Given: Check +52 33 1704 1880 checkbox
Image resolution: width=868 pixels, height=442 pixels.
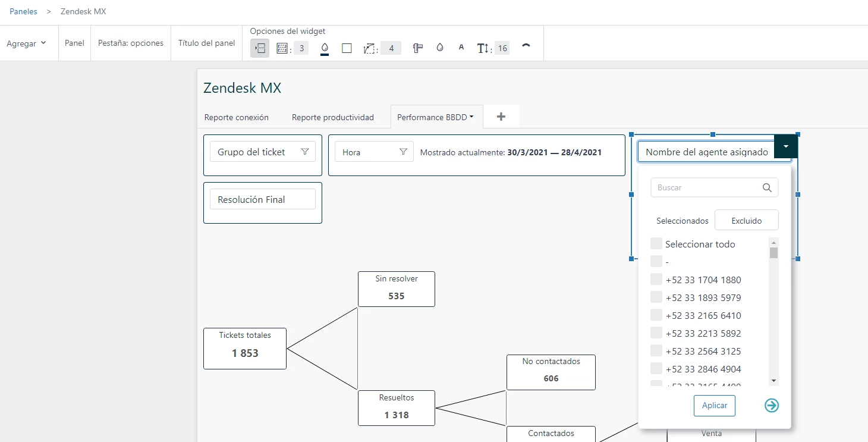Looking at the screenshot, I should (x=656, y=280).
